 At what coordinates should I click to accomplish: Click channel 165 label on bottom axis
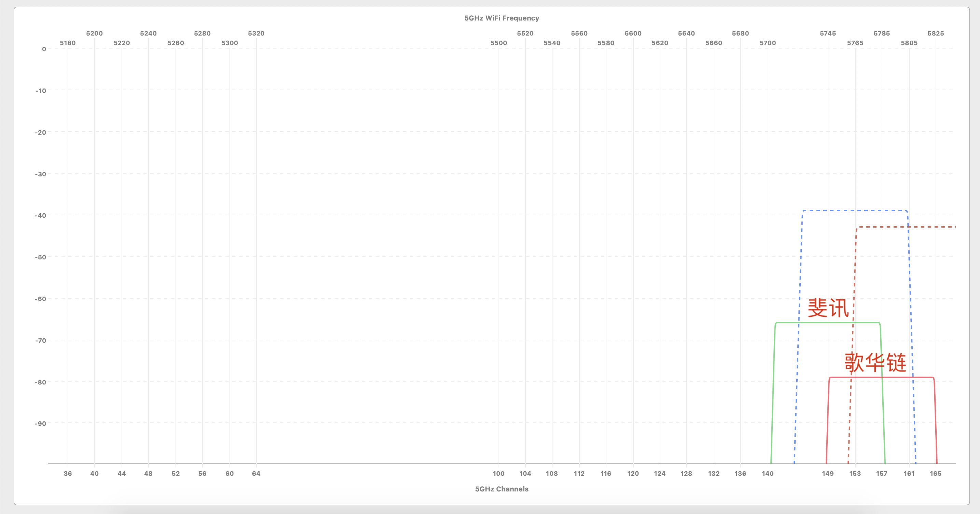coord(936,473)
